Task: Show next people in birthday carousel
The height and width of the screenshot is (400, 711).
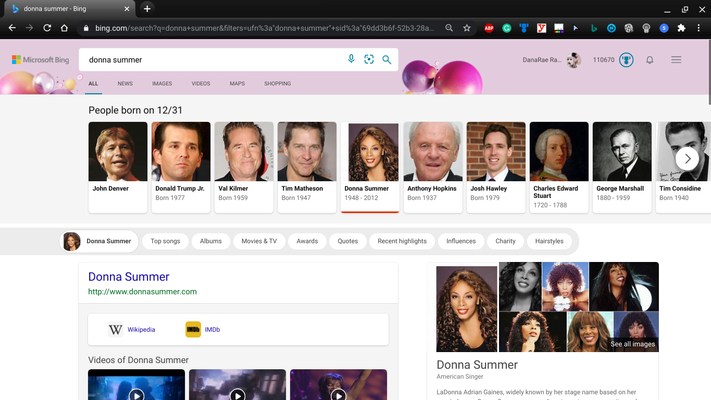Action: coord(687,159)
